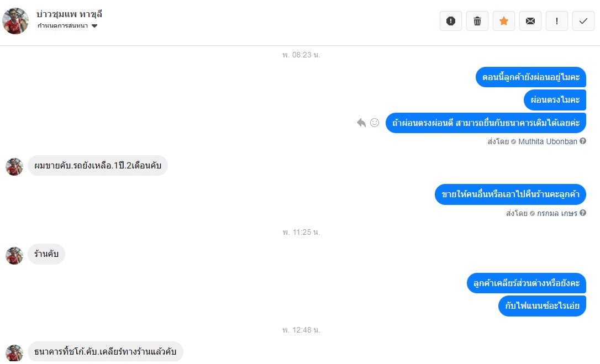This screenshot has height=364, width=600.
Task: Open the กรกมล เกษร sender link
Action: [x=557, y=213]
